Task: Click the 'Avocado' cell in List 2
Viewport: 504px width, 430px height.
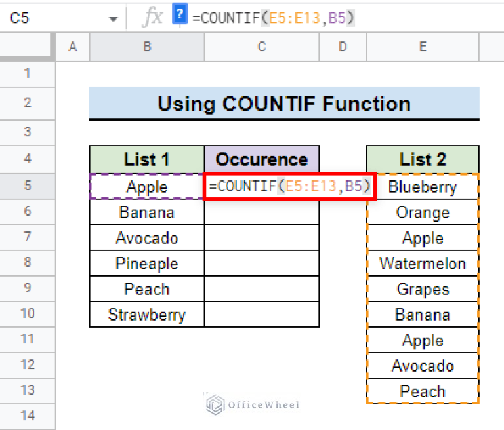Action: 423,366
